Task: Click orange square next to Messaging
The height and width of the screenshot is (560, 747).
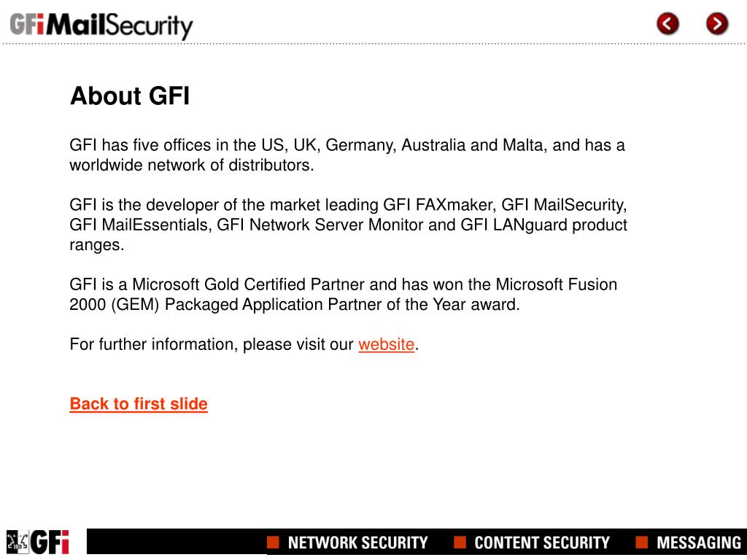Action: tap(642, 542)
